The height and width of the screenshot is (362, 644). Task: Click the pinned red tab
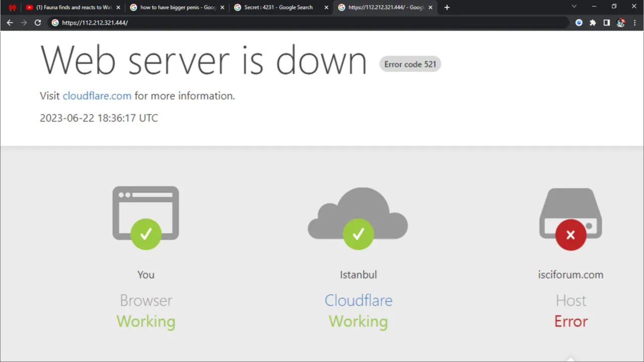click(13, 8)
